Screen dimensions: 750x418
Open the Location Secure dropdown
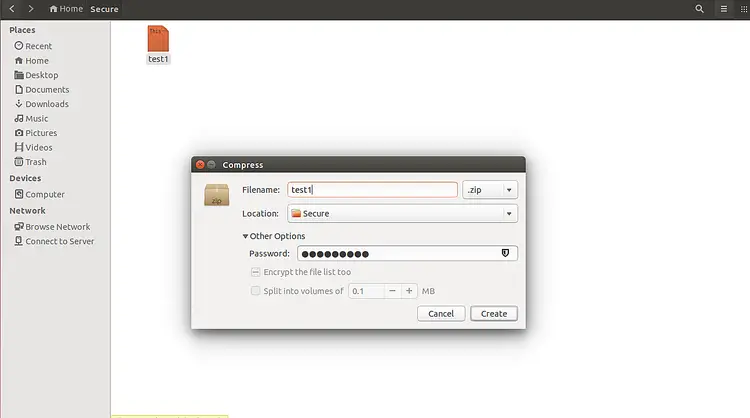point(402,213)
